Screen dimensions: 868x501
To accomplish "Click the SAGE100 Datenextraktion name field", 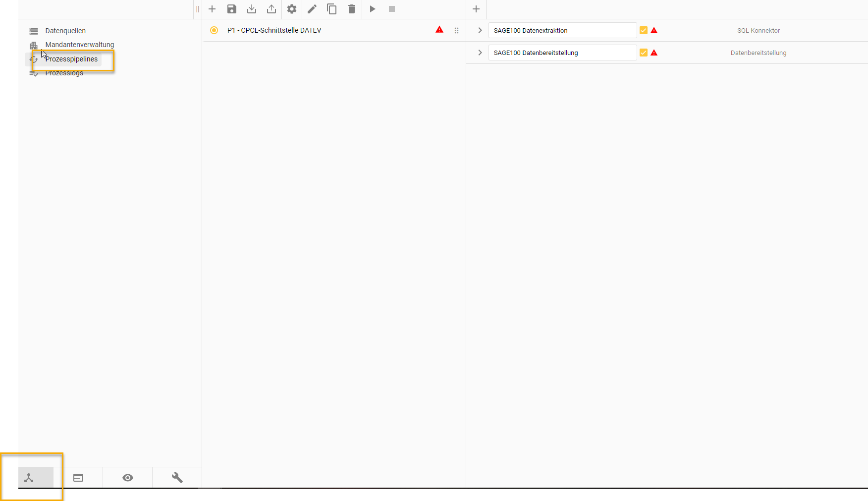I will tap(562, 30).
